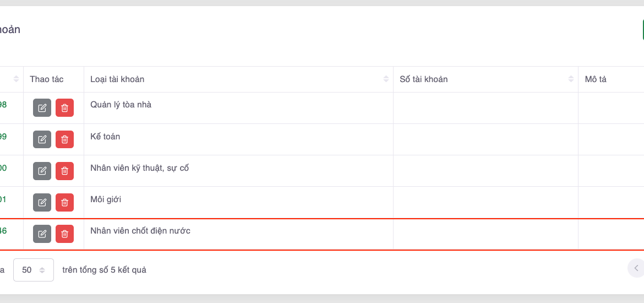This screenshot has height=303, width=644.
Task: Edit Nhân viên chốt điện nước row
Action: 42,234
